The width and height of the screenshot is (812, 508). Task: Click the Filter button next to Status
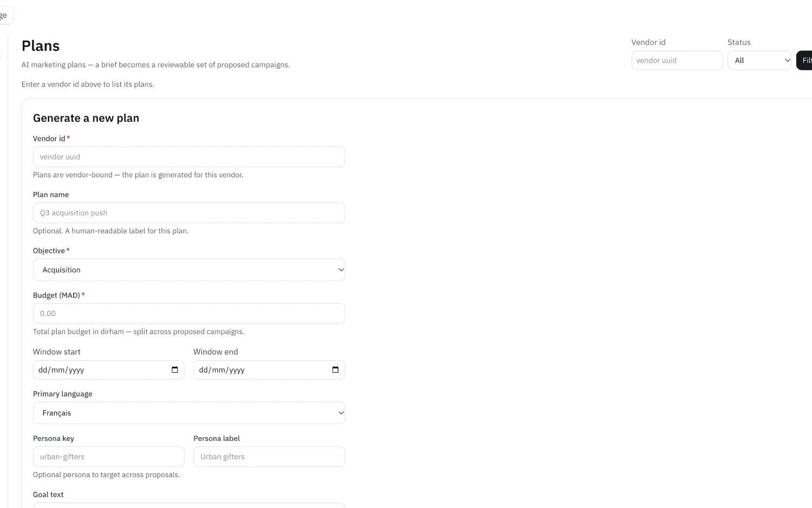[805, 61]
